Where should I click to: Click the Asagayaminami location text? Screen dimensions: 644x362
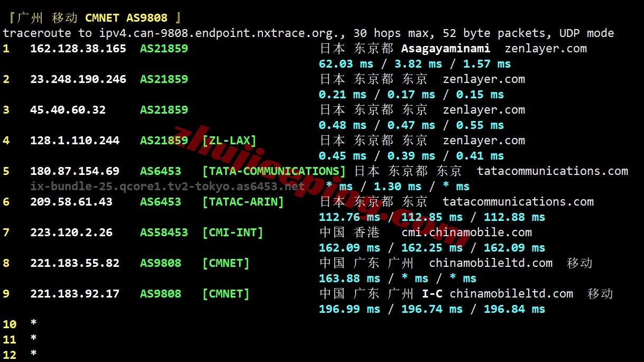tap(446, 49)
